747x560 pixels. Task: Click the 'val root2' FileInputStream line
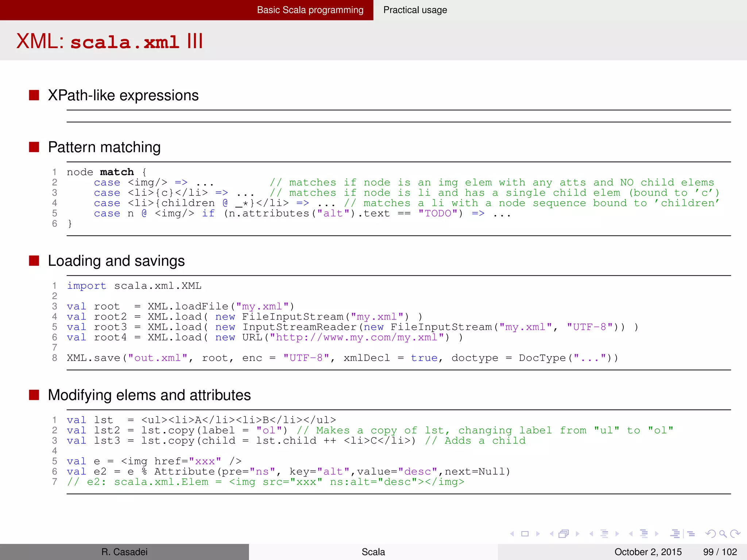(245, 316)
